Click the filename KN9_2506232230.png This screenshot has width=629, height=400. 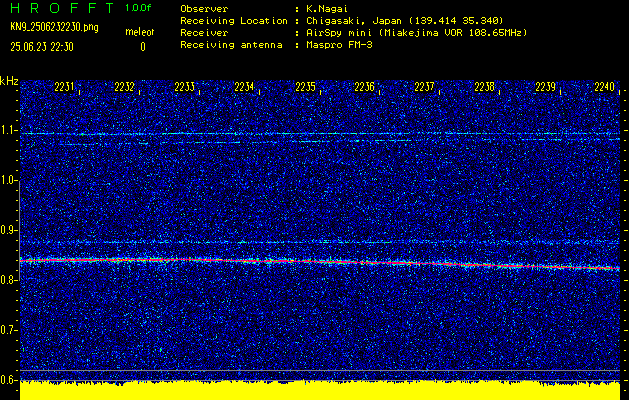54,28
